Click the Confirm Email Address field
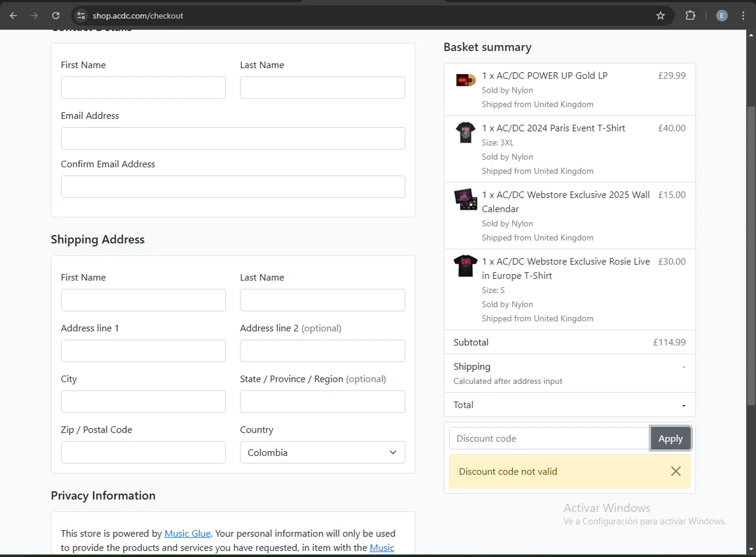 (x=233, y=187)
